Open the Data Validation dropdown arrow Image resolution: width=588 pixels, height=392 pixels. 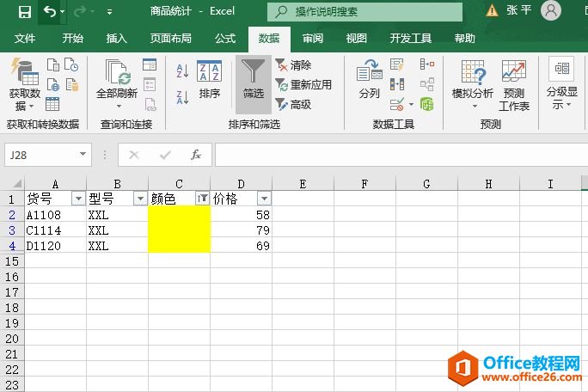click(412, 104)
